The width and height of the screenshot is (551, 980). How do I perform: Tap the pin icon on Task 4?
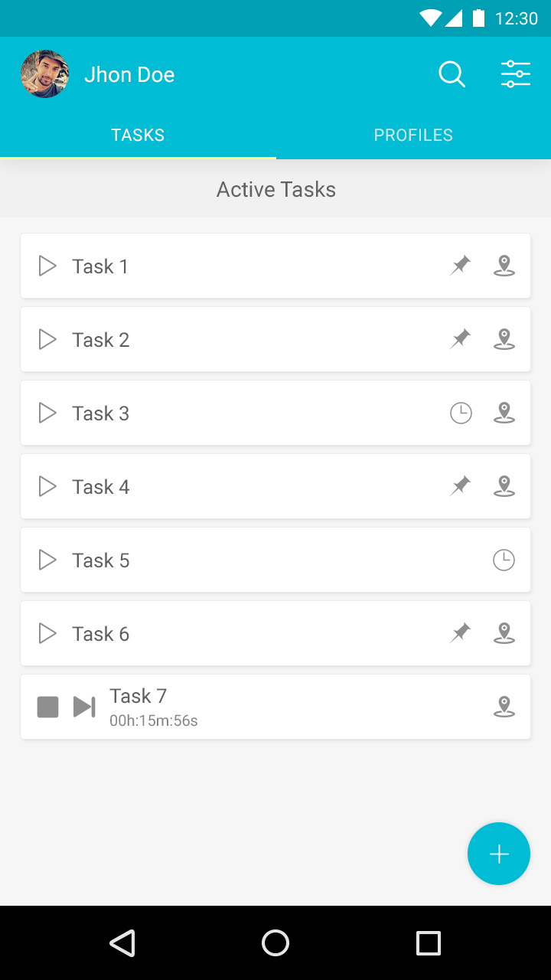460,486
